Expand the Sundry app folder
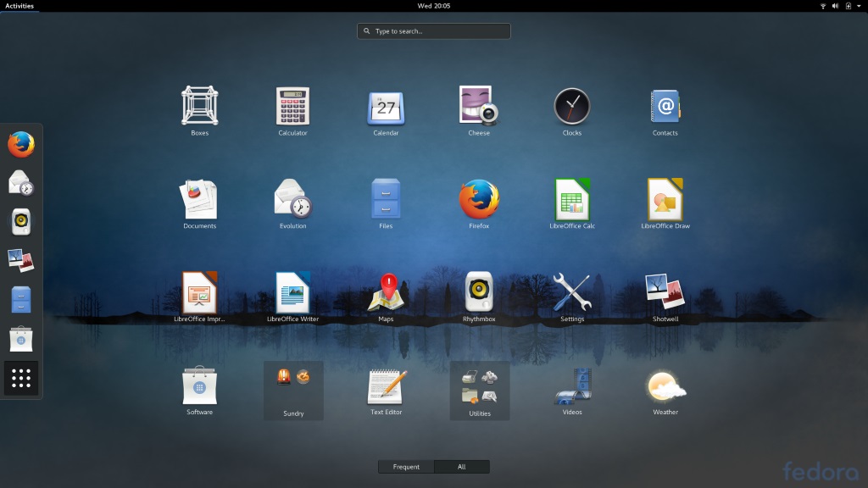Viewport: 868px width, 488px height. tap(293, 391)
